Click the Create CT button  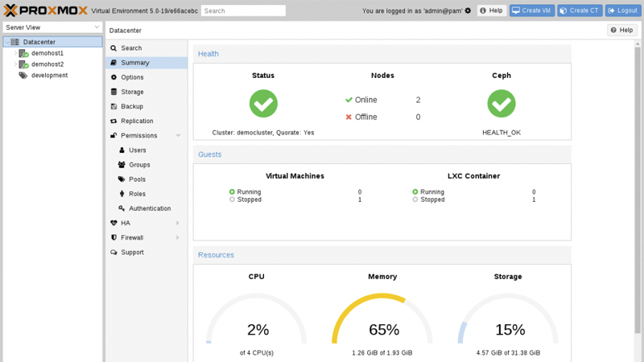coord(580,10)
